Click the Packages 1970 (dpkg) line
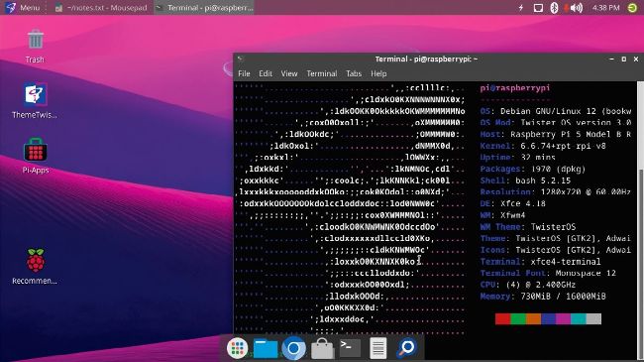 (x=533, y=169)
